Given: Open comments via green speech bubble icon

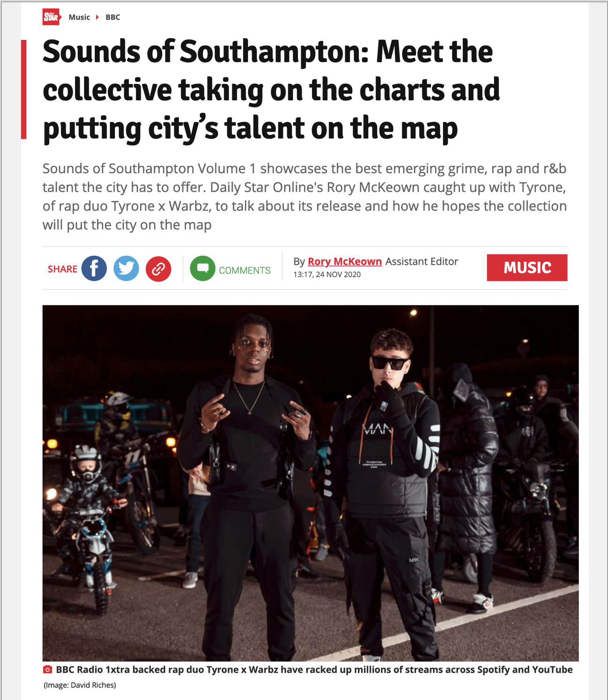Looking at the screenshot, I should [x=203, y=268].
